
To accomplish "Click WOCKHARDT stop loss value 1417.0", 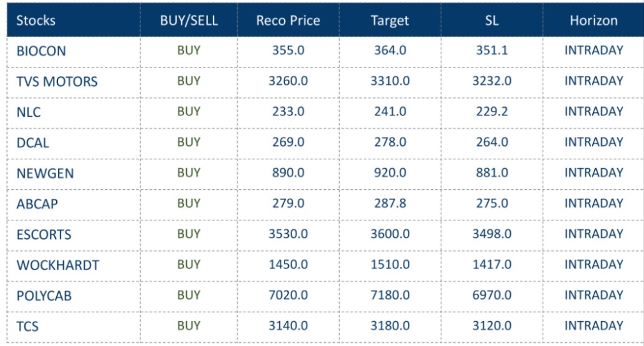I will pyautogui.click(x=492, y=264).
